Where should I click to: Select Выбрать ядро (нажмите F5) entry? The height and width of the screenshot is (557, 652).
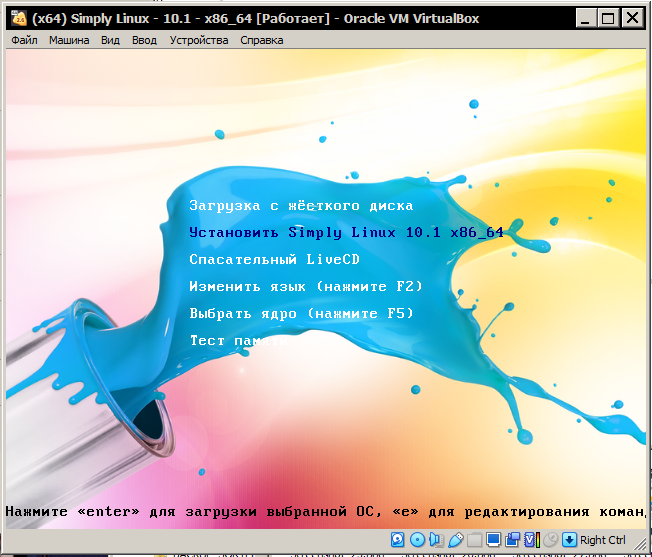[x=302, y=313]
